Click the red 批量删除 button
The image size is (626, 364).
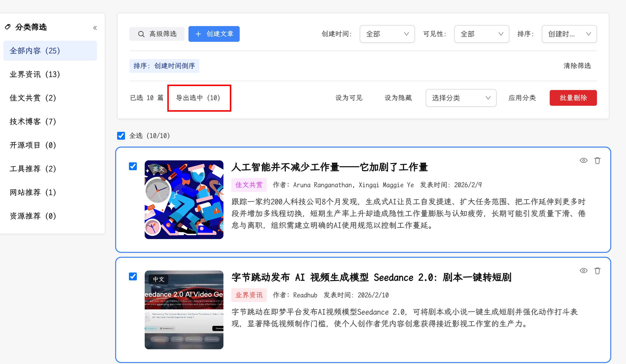pyautogui.click(x=573, y=98)
